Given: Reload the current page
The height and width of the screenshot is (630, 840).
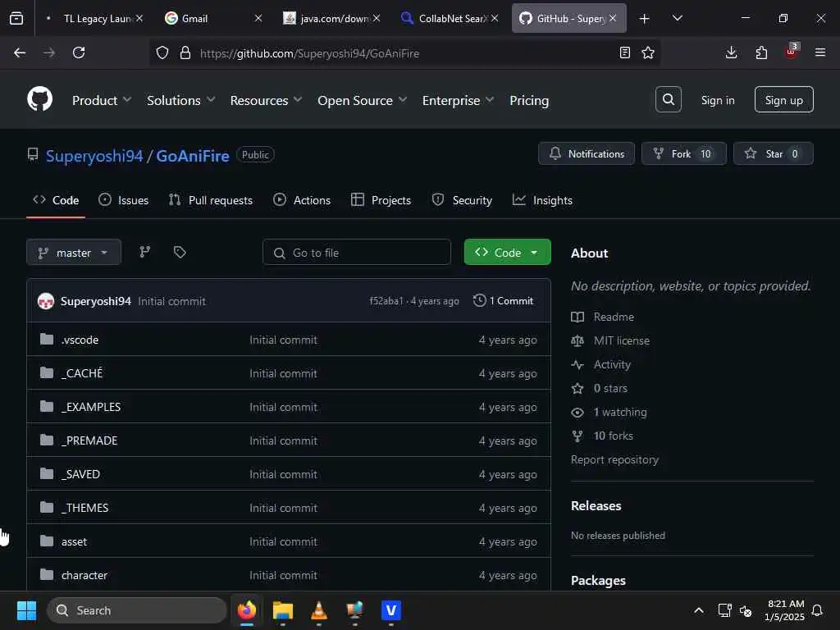Looking at the screenshot, I should 79,52.
